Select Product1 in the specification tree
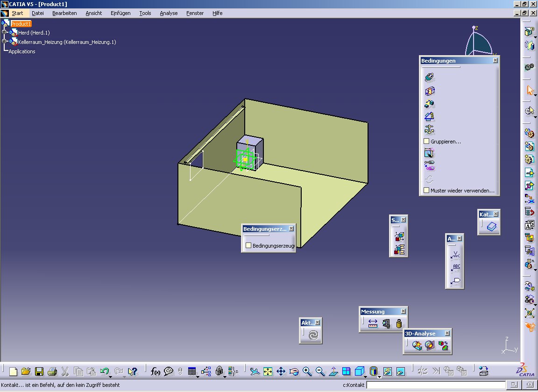Screen dimensions: 538x392 21,24
